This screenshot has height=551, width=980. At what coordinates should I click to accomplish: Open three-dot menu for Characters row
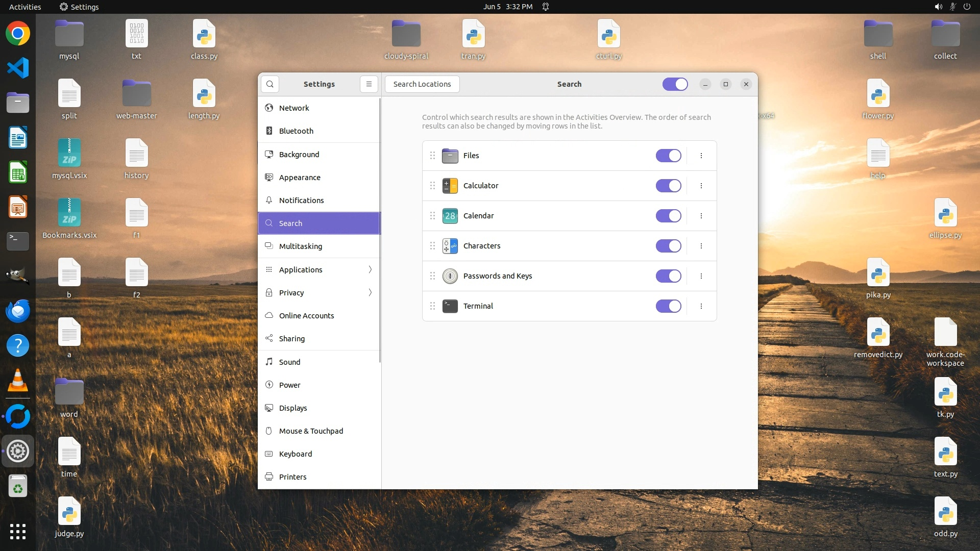pos(701,246)
